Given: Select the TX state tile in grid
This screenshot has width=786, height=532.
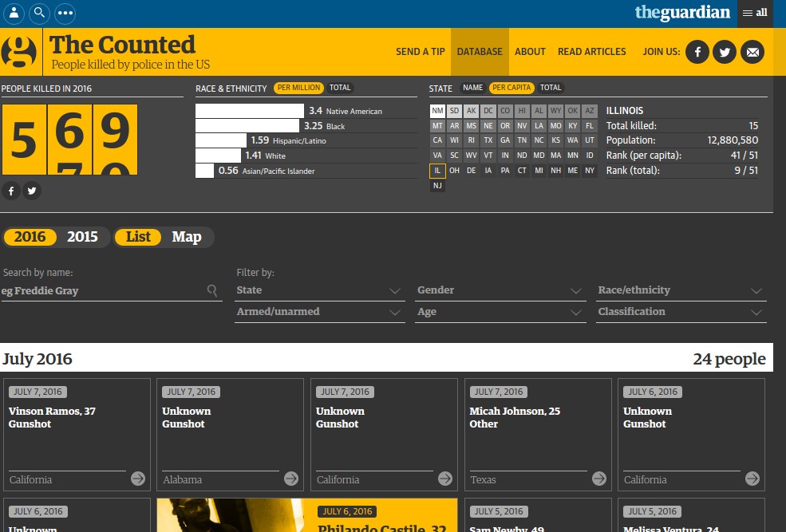Looking at the screenshot, I should pos(488,140).
